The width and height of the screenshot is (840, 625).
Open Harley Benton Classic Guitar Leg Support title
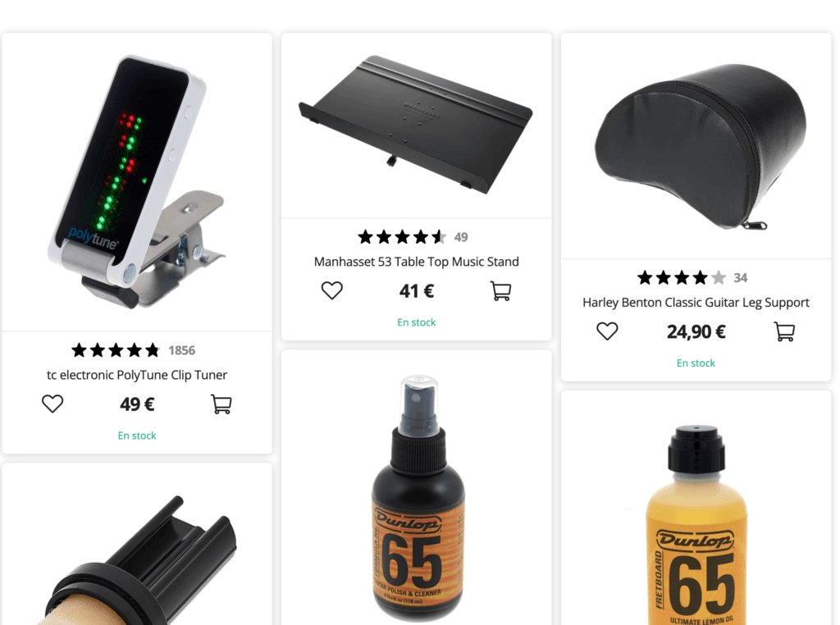click(696, 303)
